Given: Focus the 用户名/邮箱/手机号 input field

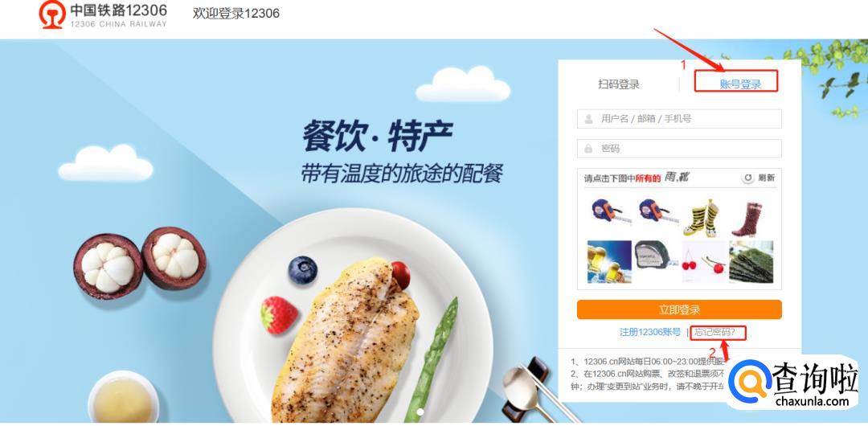Looking at the screenshot, I should (x=679, y=118).
